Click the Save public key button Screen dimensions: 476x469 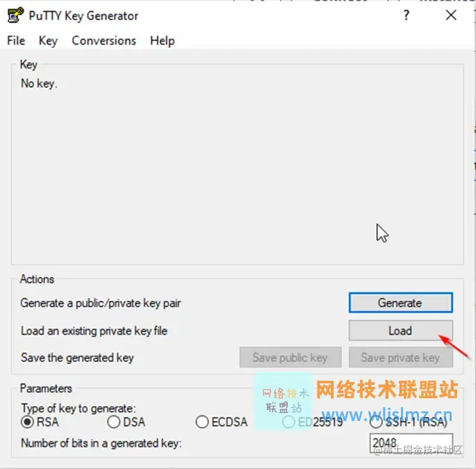point(290,358)
